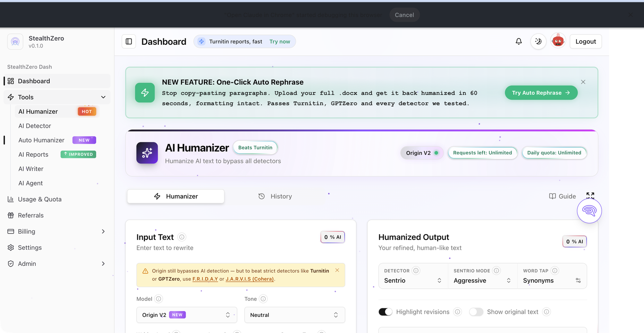Toggle Show original text switch
This screenshot has height=333, width=644.
tap(476, 312)
